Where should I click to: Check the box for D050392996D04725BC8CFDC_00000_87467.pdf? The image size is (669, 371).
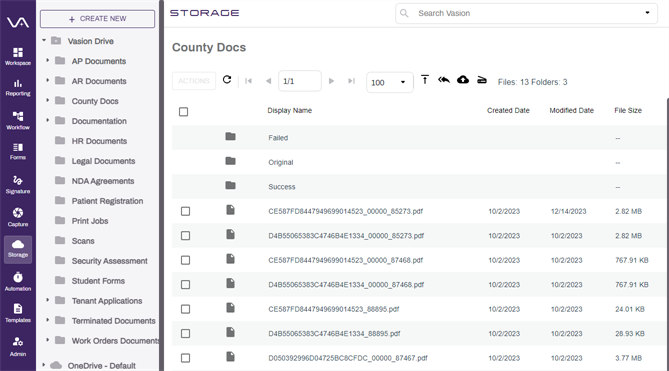(185, 358)
